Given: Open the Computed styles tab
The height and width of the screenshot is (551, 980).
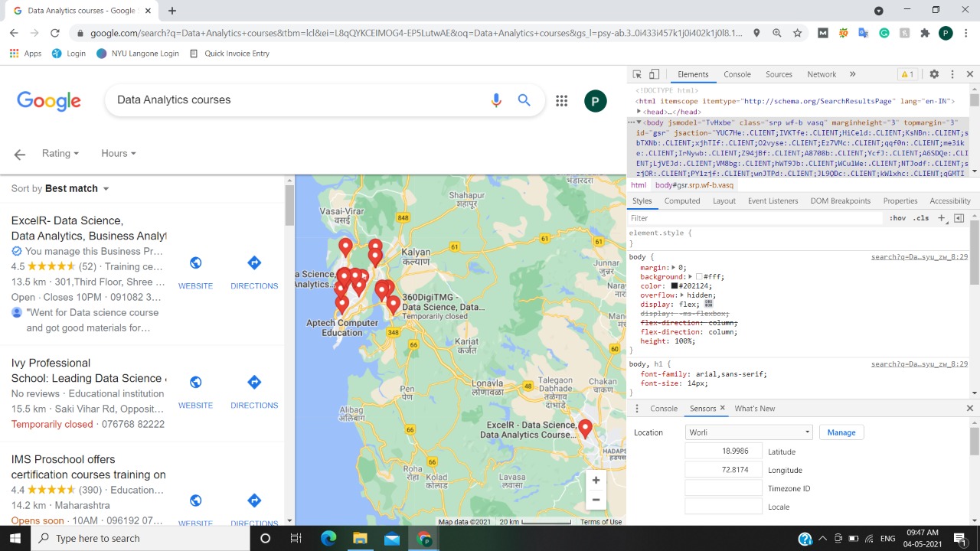Looking at the screenshot, I should pyautogui.click(x=682, y=201).
